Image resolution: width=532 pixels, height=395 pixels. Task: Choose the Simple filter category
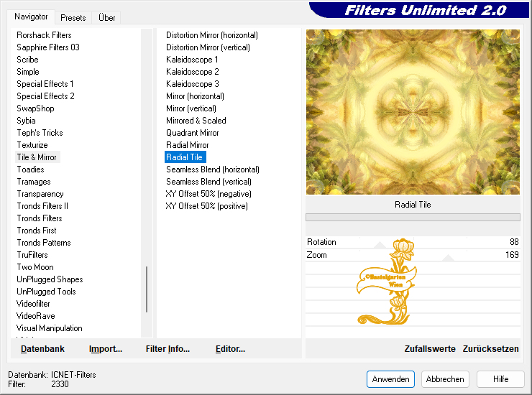point(28,72)
